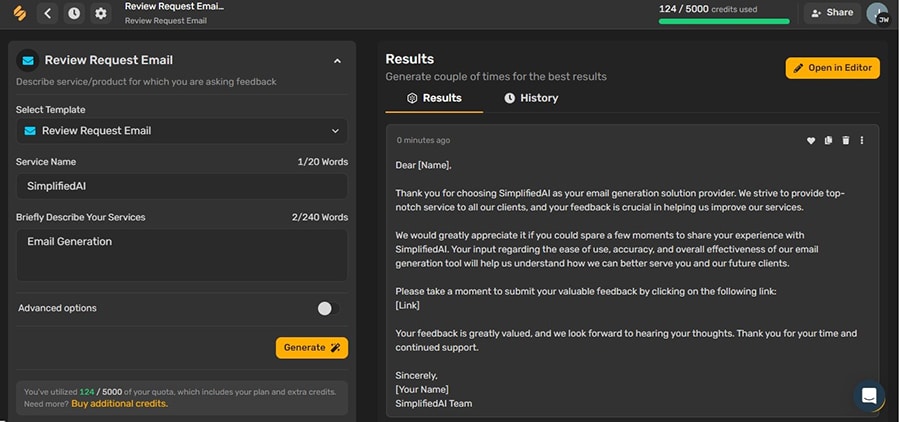Click Buy additional credits link
Image resolution: width=900 pixels, height=422 pixels.
coord(119,404)
